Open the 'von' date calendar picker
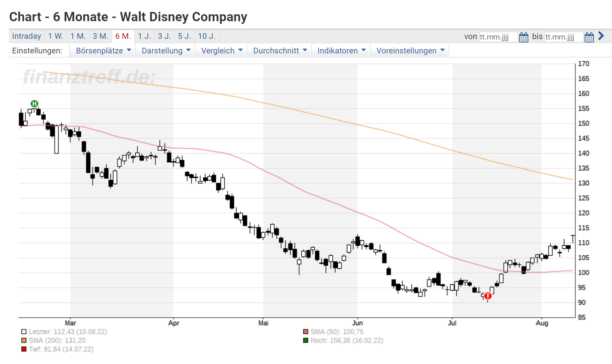This screenshot has height=364, width=612. (523, 37)
